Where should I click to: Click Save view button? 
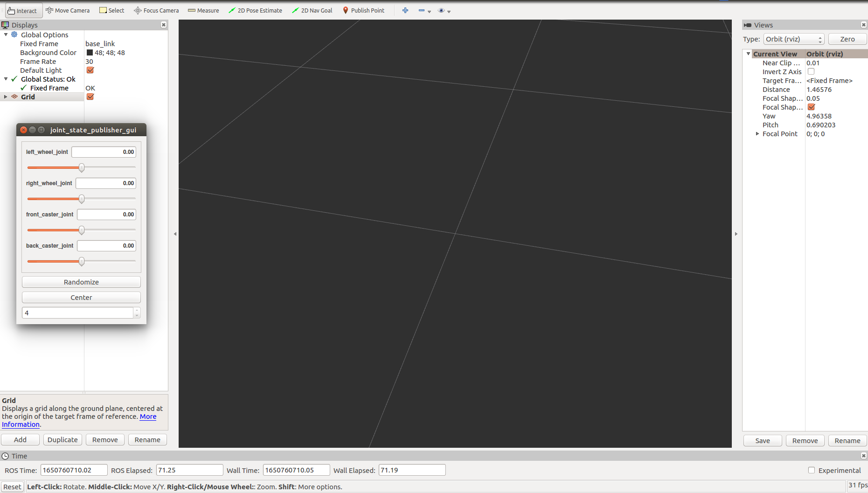pos(763,440)
